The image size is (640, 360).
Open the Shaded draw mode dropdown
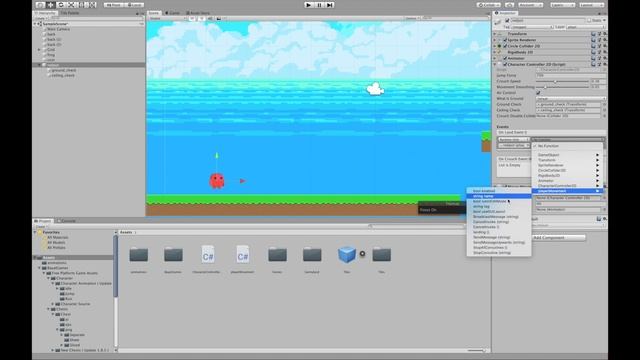tap(167, 18)
